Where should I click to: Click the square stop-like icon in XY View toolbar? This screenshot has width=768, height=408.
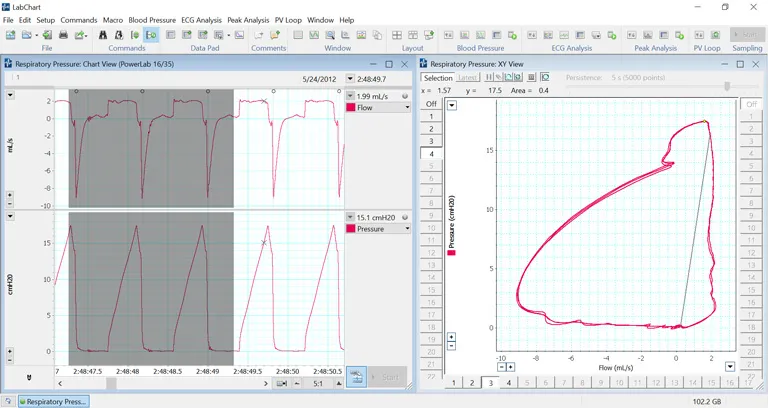click(x=531, y=77)
